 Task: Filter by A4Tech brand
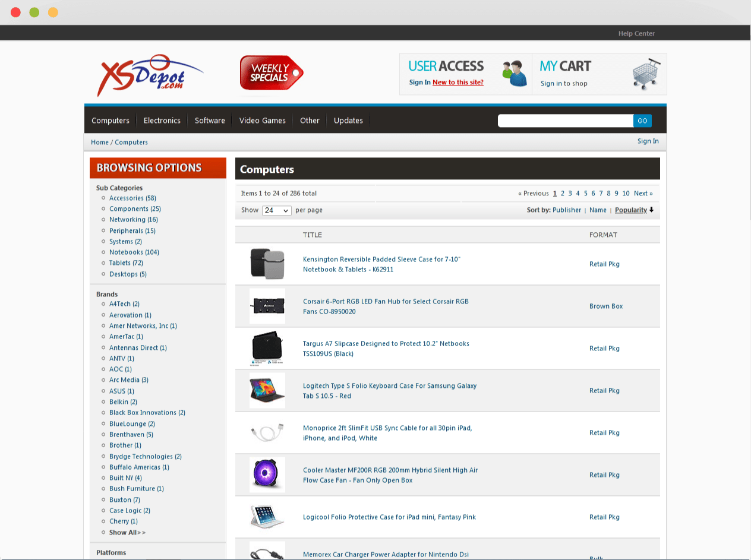124,304
